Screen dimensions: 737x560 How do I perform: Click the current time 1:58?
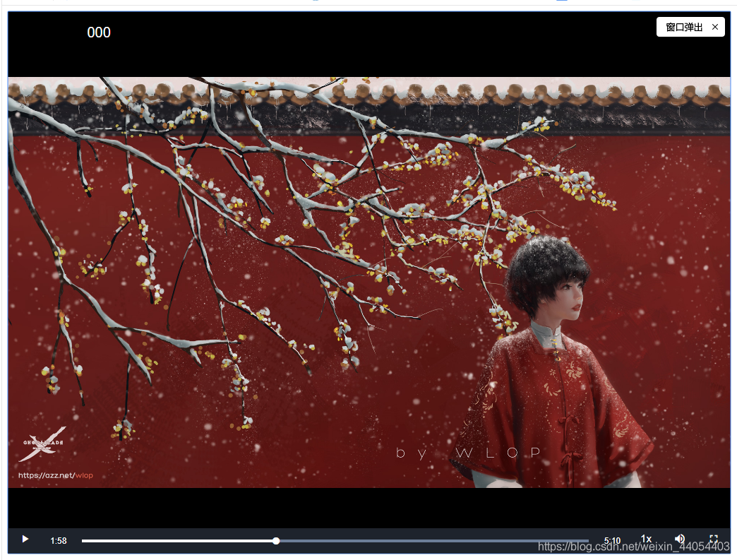click(59, 541)
